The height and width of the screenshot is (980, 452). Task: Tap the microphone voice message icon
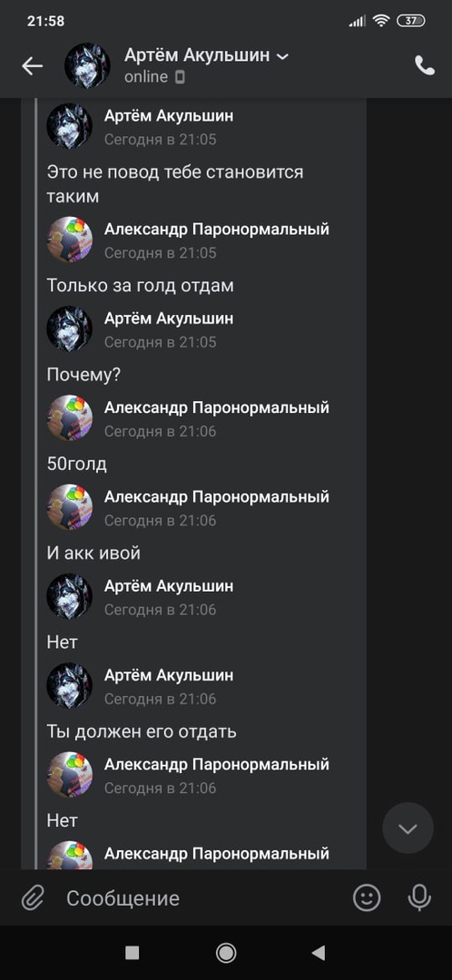click(419, 898)
